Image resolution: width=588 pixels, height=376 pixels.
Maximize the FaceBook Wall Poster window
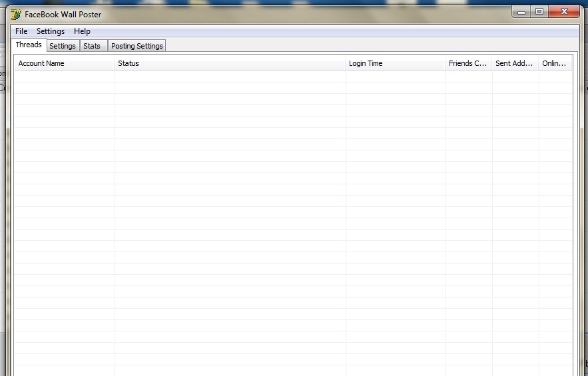point(539,12)
